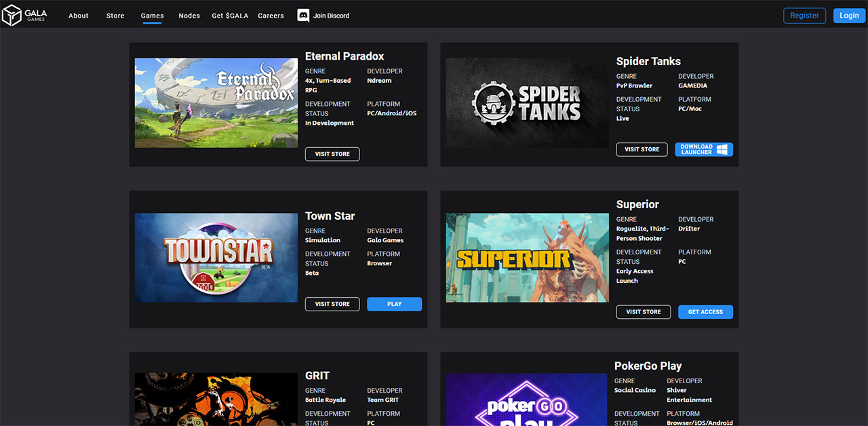This screenshot has height=426, width=868.
Task: Click the Discord icon in navigation
Action: (303, 16)
